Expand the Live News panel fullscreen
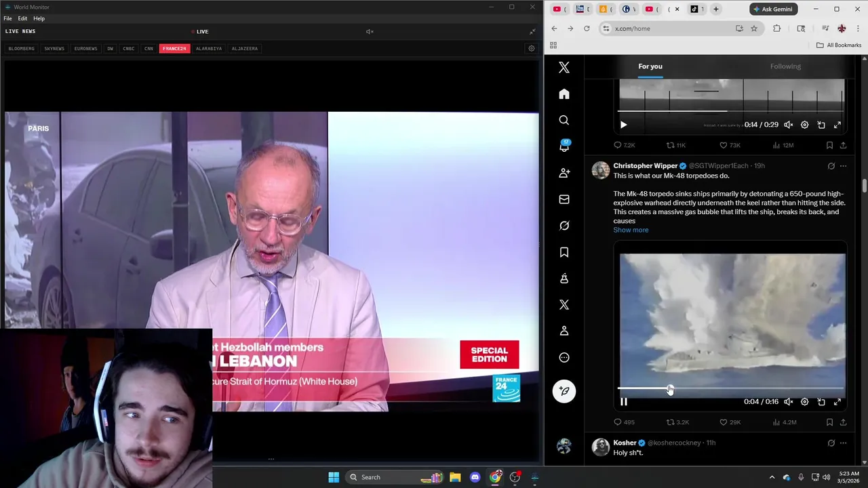Image resolution: width=868 pixels, height=488 pixels. click(532, 31)
